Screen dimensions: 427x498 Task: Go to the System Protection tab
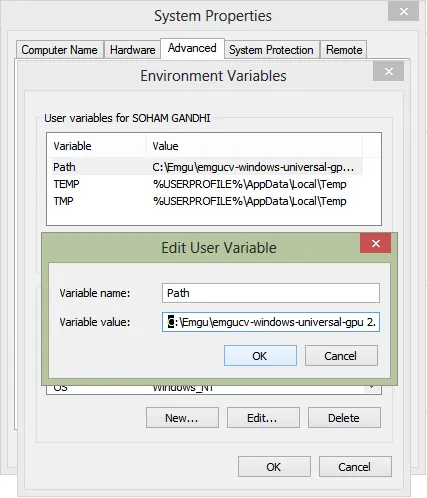tap(271, 50)
